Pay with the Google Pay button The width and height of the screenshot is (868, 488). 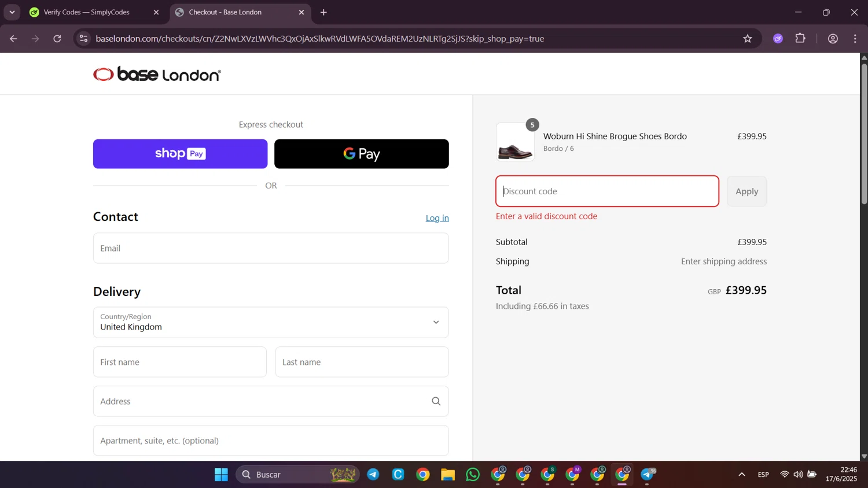point(362,154)
